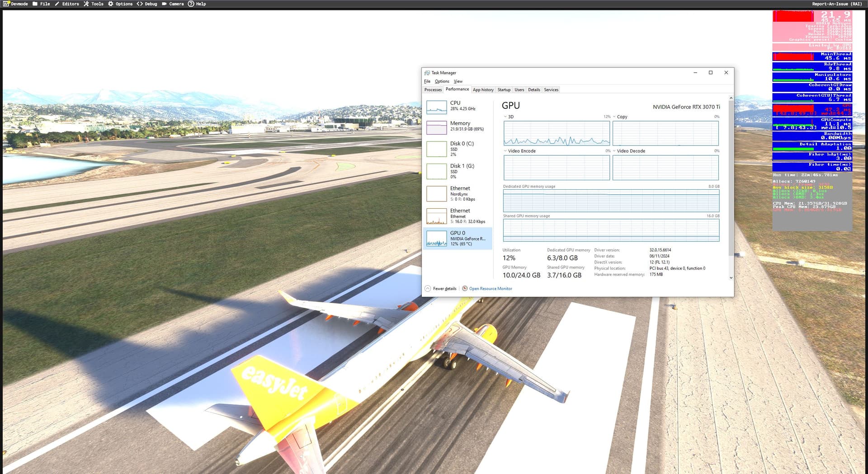Click the Utilization value under the graphs

click(509, 258)
